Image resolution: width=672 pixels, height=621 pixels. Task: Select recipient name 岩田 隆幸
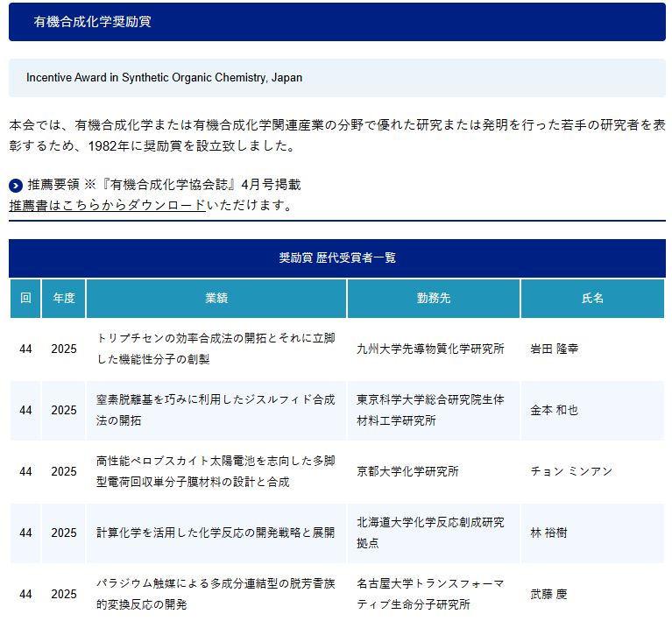[x=554, y=349]
